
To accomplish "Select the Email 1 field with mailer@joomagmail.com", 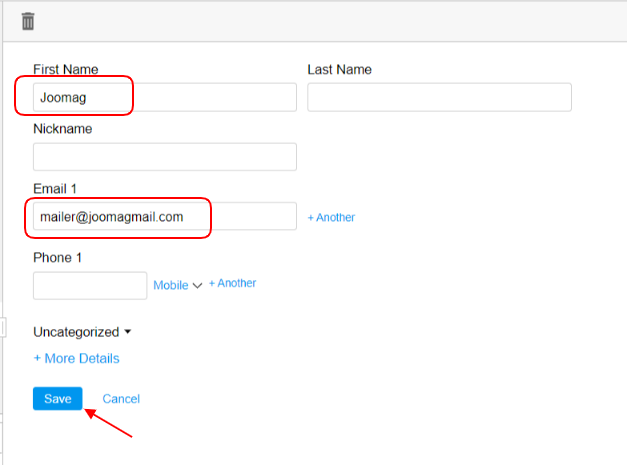I will tap(165, 217).
